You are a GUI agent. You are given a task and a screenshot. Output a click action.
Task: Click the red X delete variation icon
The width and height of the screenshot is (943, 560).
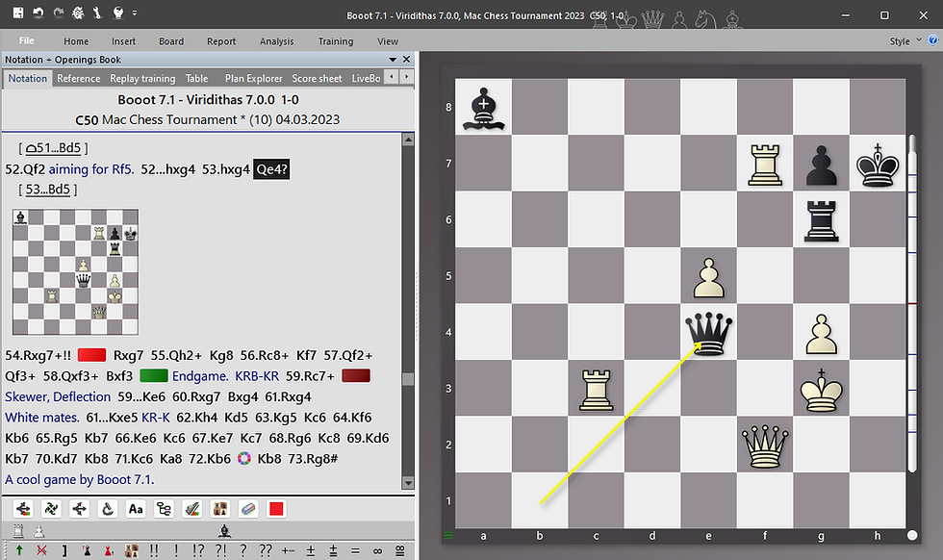41,550
